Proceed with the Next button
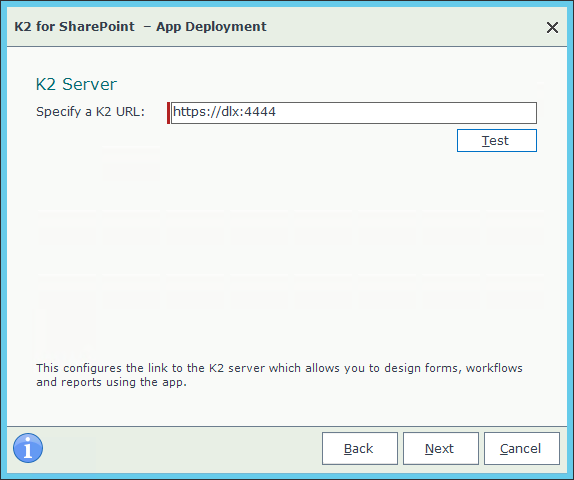This screenshot has height=480, width=574. point(441,449)
